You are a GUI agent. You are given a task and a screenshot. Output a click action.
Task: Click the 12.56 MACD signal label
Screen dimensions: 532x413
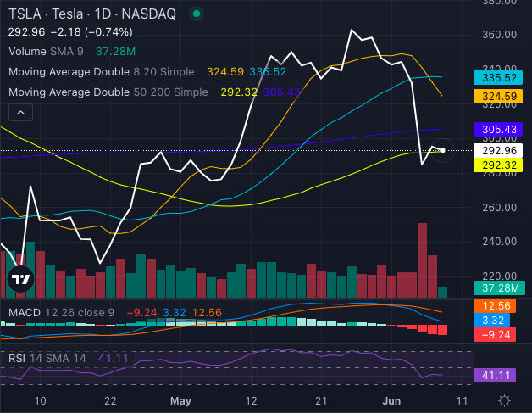(x=495, y=305)
